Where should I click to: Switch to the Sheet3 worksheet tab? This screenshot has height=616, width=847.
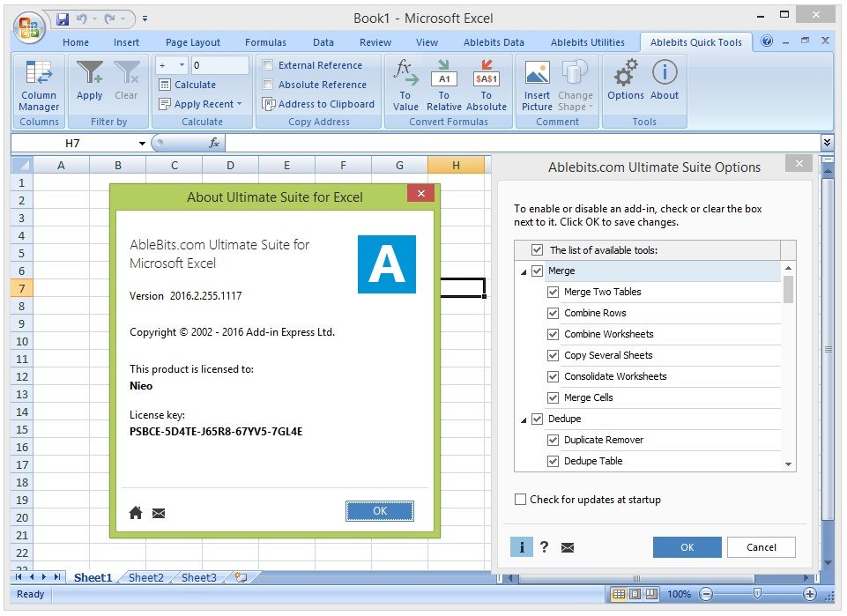[x=199, y=578]
